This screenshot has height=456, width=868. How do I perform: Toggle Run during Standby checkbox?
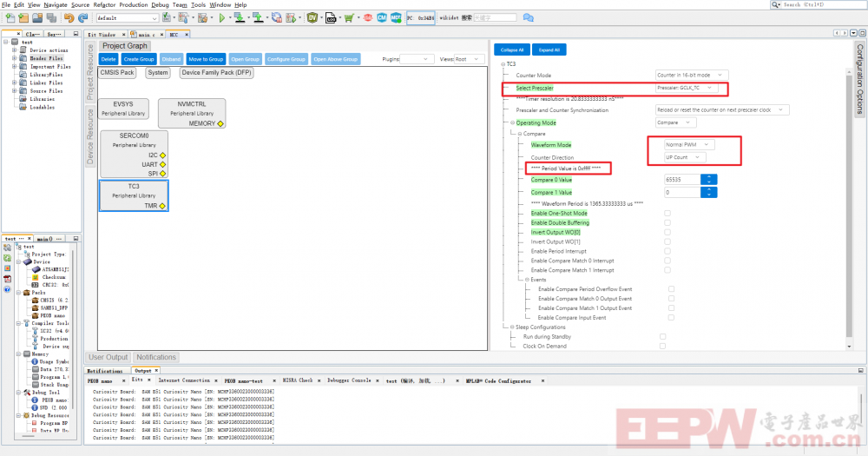(662, 336)
